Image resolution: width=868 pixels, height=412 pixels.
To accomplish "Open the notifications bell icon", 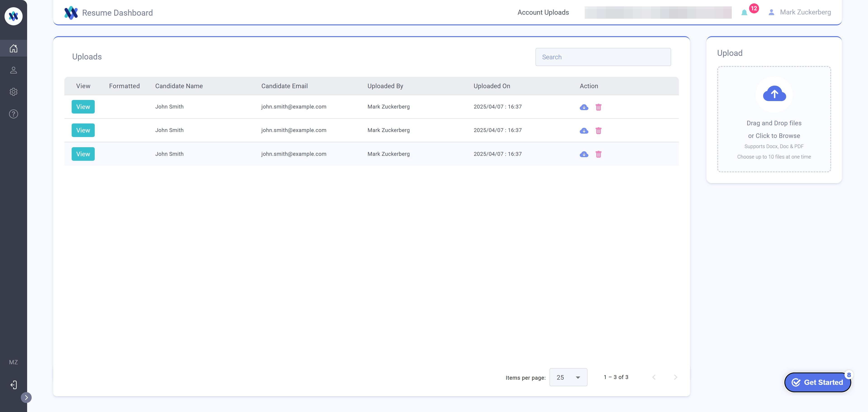I will point(744,12).
